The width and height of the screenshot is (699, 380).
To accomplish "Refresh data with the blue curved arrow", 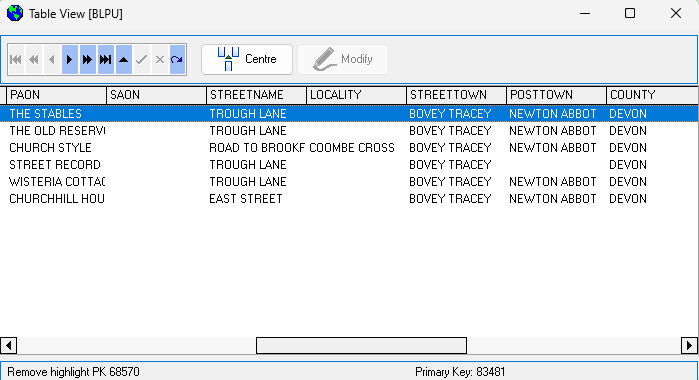I will point(177,59).
